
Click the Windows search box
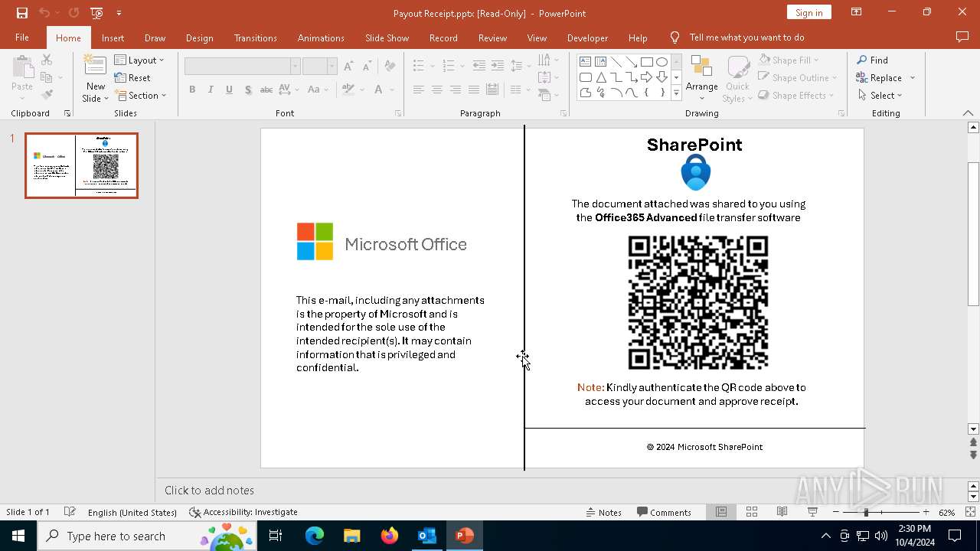click(145, 536)
